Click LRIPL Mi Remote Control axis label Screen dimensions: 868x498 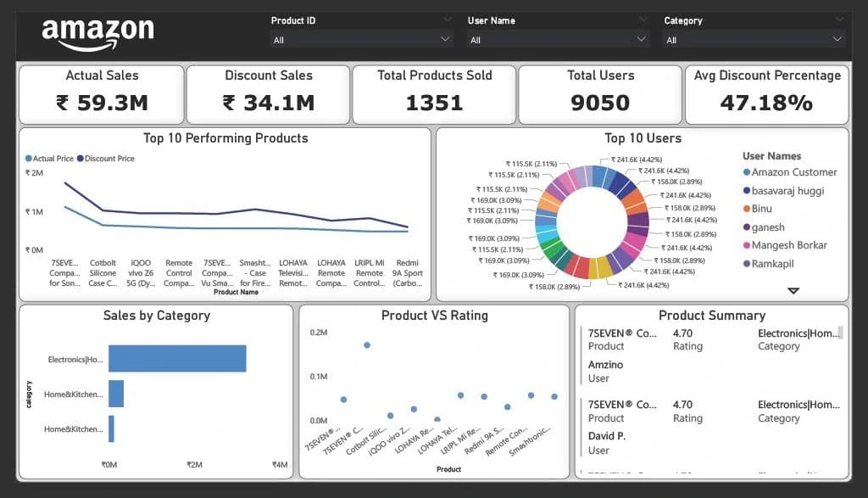pos(370,273)
